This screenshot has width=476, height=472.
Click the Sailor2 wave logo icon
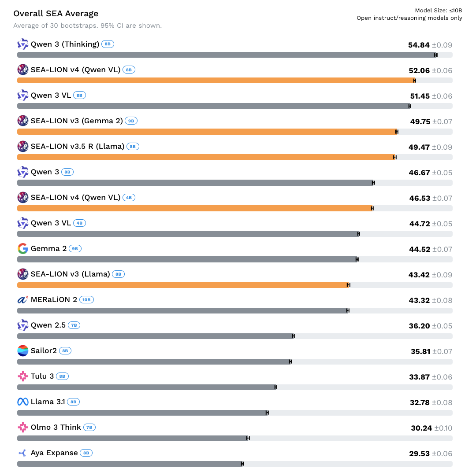point(23,350)
